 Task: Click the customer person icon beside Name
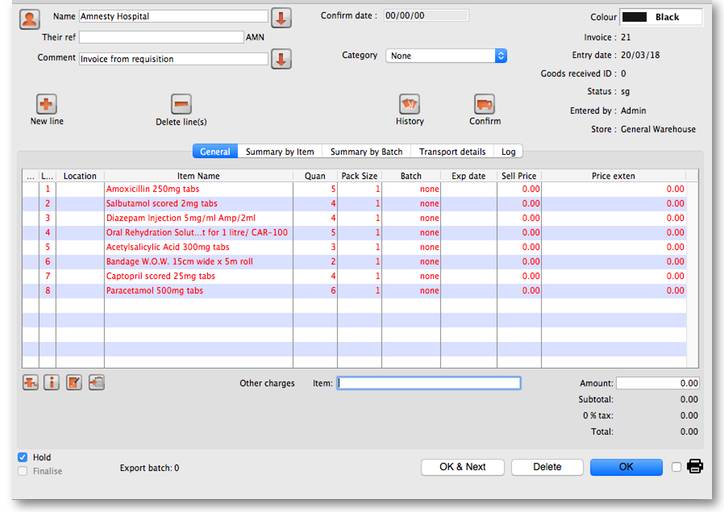point(30,19)
